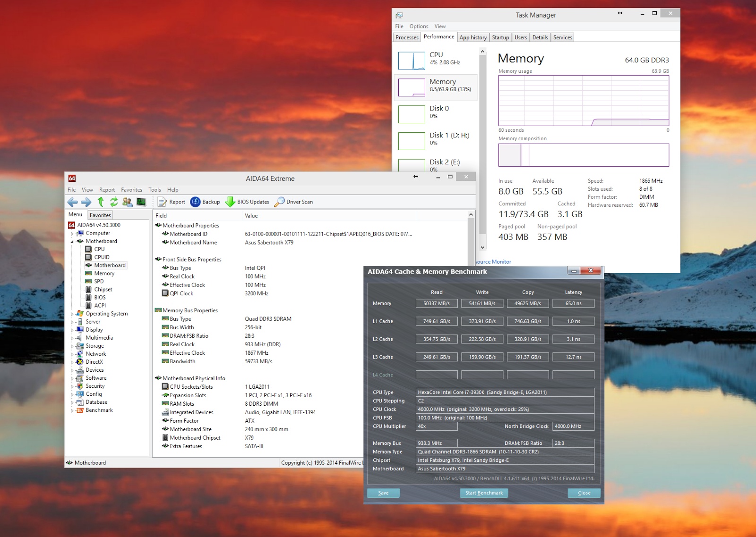Click the green Refresh arrows icon
This screenshot has width=756, height=537.
pos(114,202)
